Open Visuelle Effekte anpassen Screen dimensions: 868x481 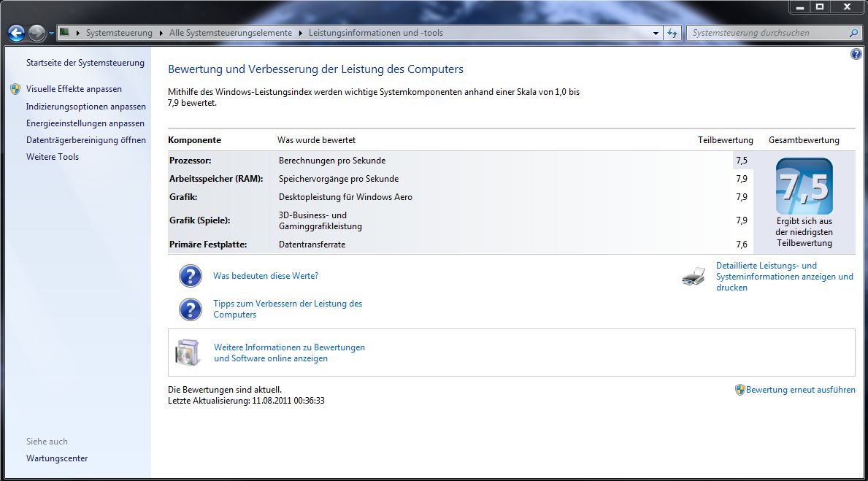click(74, 89)
